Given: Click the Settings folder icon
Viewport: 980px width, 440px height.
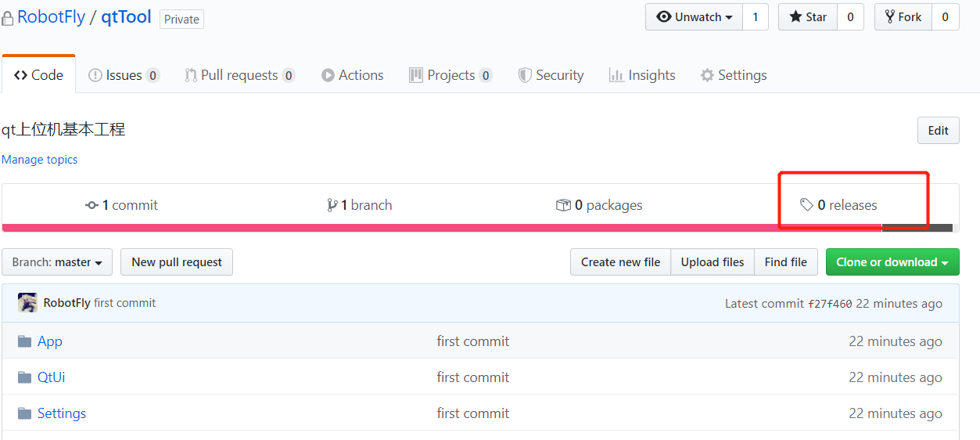Looking at the screenshot, I should [x=24, y=413].
